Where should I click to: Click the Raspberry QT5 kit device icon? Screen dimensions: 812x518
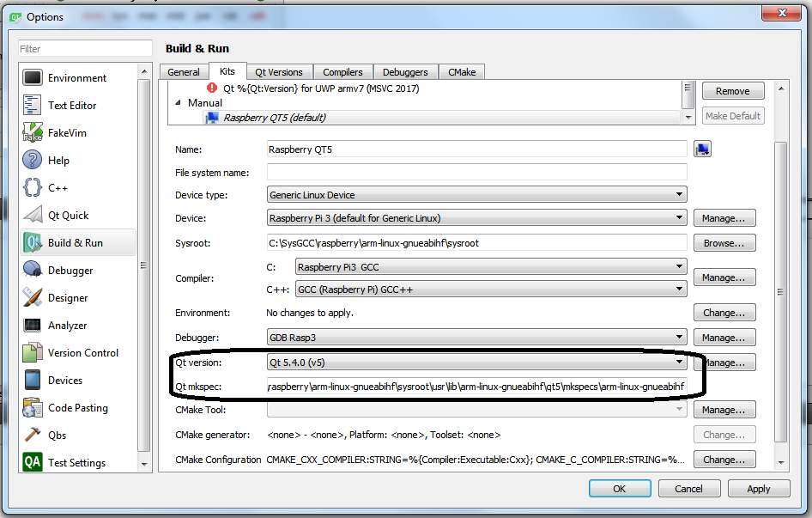point(212,118)
